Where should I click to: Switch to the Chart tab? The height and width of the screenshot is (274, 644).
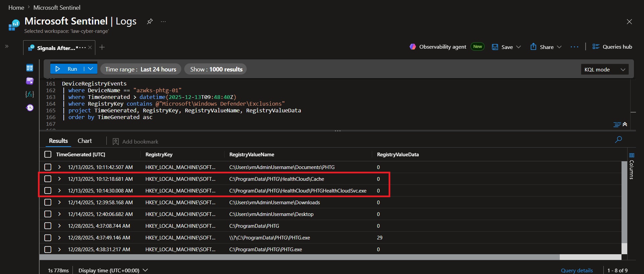(x=85, y=141)
